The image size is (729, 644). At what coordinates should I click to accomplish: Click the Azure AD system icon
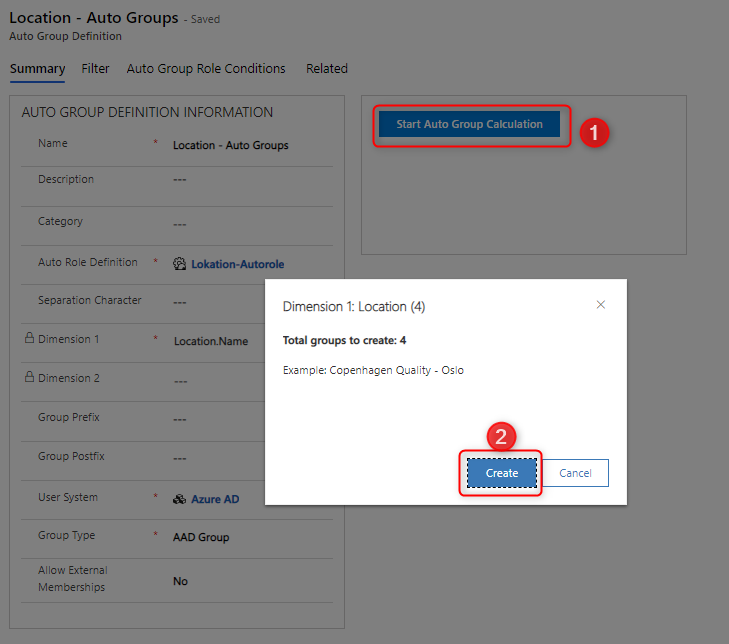pyautogui.click(x=180, y=499)
